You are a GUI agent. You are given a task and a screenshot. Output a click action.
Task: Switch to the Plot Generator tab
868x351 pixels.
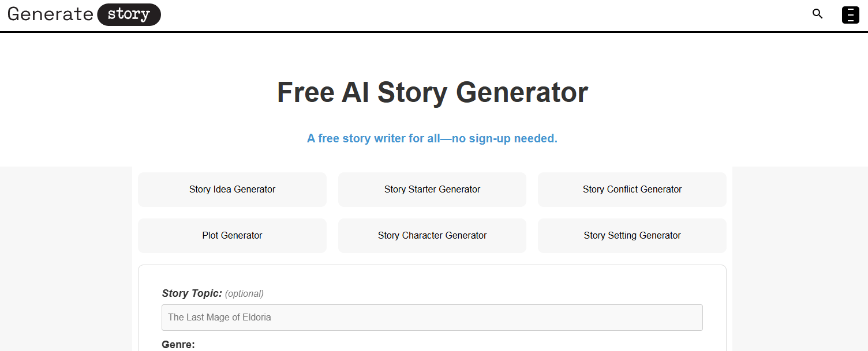tap(232, 235)
